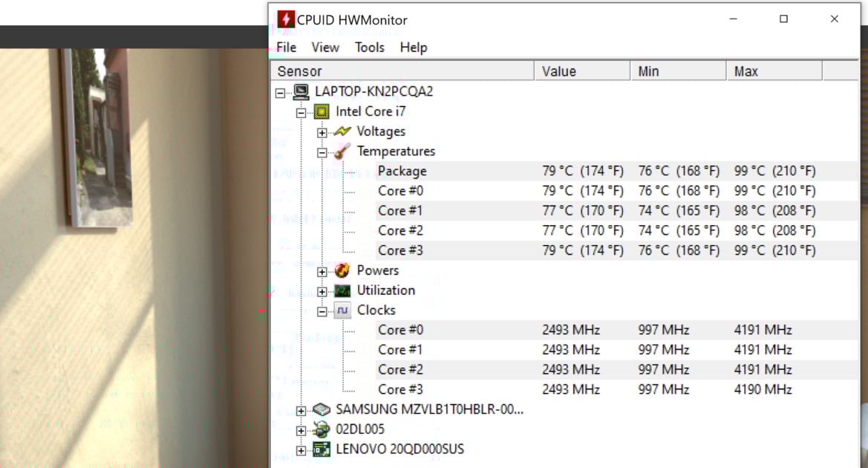Image resolution: width=868 pixels, height=468 pixels.
Task: Select the Package temperature row
Action: (x=617, y=171)
